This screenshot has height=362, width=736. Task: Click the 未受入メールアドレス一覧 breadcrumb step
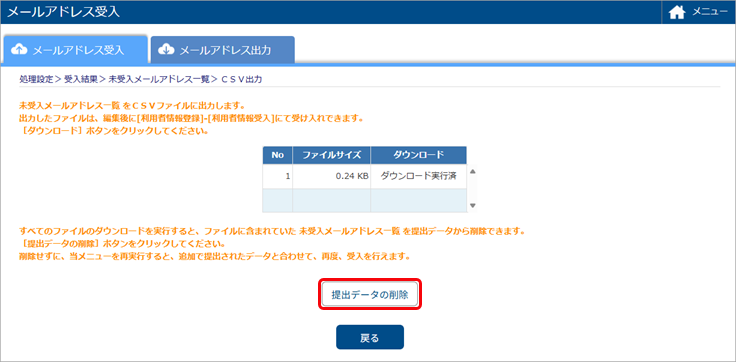pyautogui.click(x=159, y=80)
